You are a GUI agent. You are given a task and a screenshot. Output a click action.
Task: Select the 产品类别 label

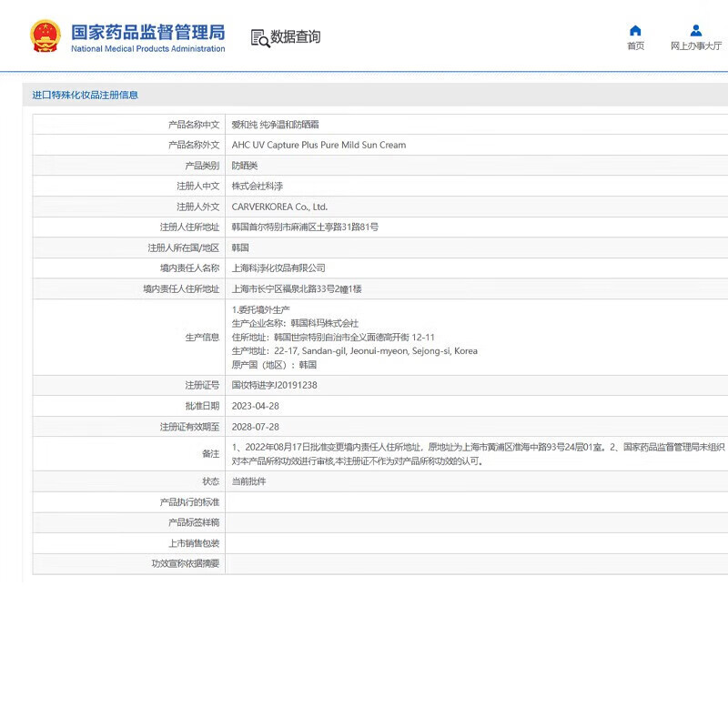point(202,166)
